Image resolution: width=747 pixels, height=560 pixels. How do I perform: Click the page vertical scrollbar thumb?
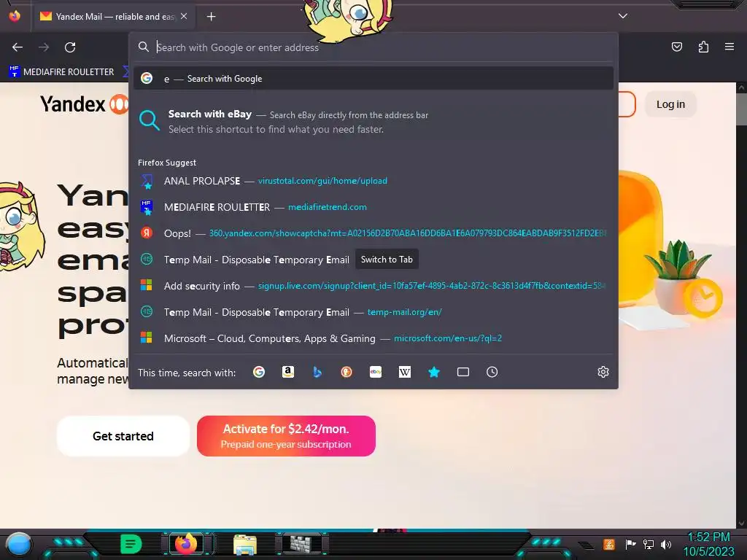(741, 109)
